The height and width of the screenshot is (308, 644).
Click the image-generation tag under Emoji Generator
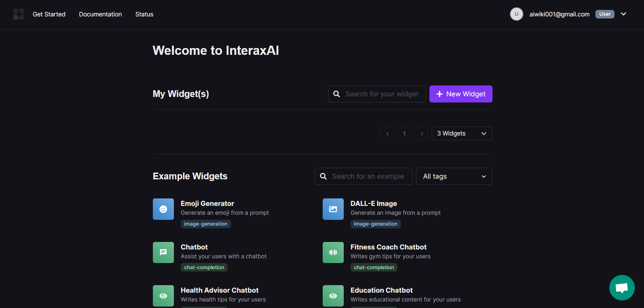coord(206,224)
